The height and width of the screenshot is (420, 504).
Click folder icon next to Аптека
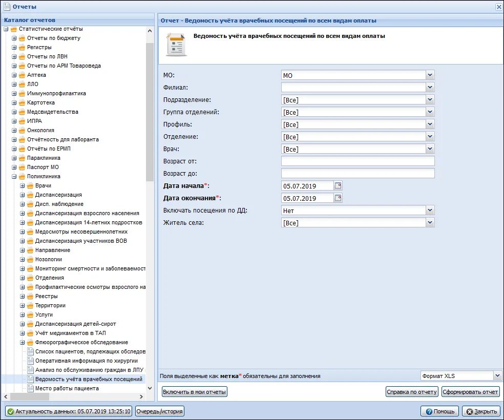coord(22,75)
